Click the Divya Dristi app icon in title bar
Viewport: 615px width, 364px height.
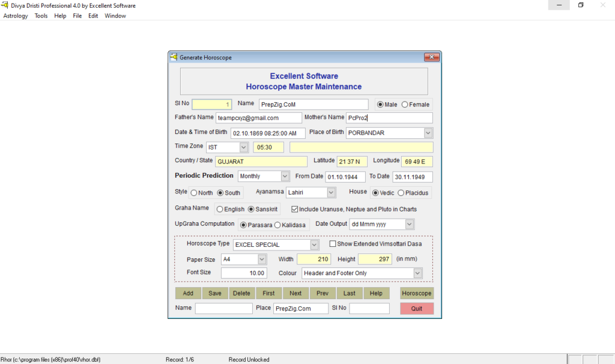tap(5, 5)
